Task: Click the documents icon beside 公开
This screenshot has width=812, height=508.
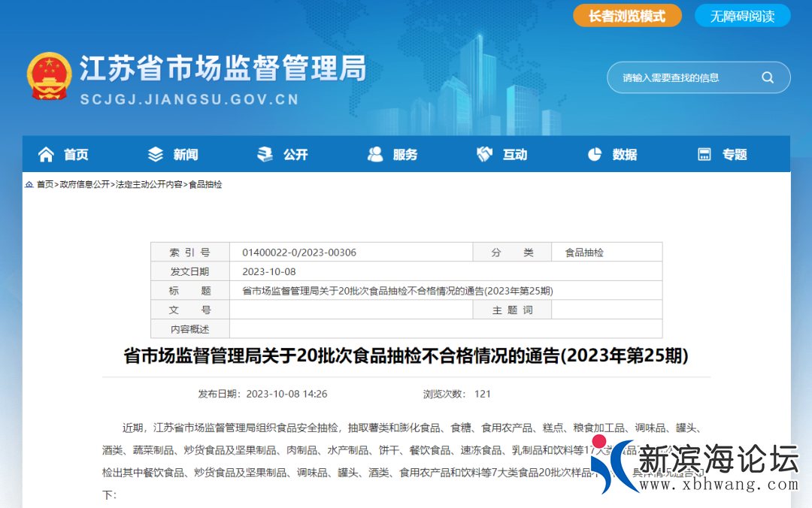Action: tap(265, 154)
